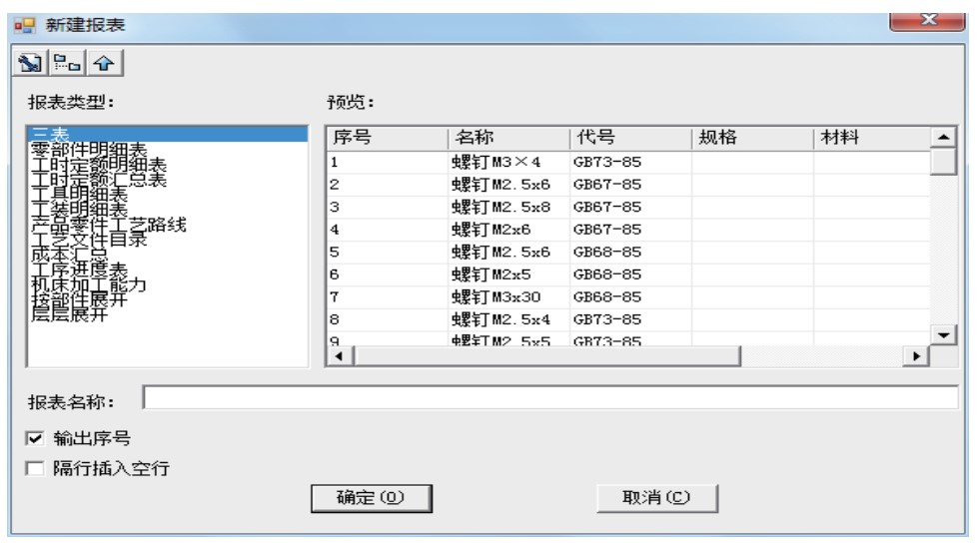Click the preview horizontal scroll-right arrow
This screenshot has height=543, width=980.
[x=914, y=356]
